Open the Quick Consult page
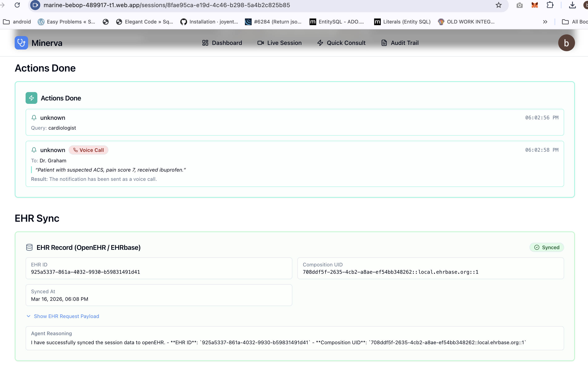This screenshot has width=588, height=370. 341,43
